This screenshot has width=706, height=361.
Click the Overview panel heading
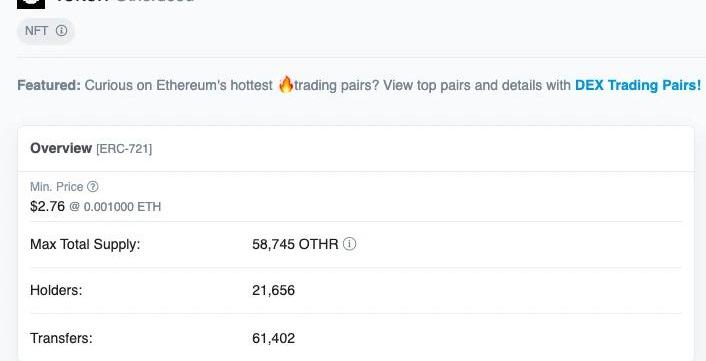click(x=61, y=148)
